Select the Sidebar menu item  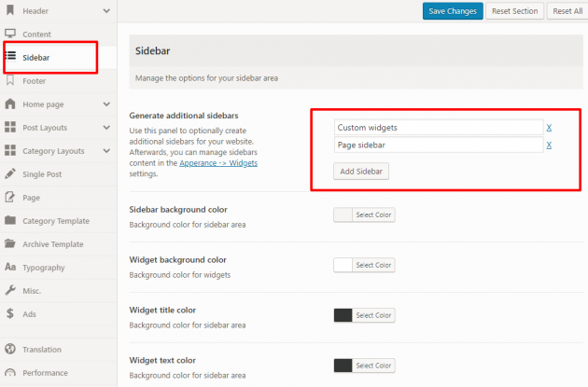pyautogui.click(x=59, y=57)
